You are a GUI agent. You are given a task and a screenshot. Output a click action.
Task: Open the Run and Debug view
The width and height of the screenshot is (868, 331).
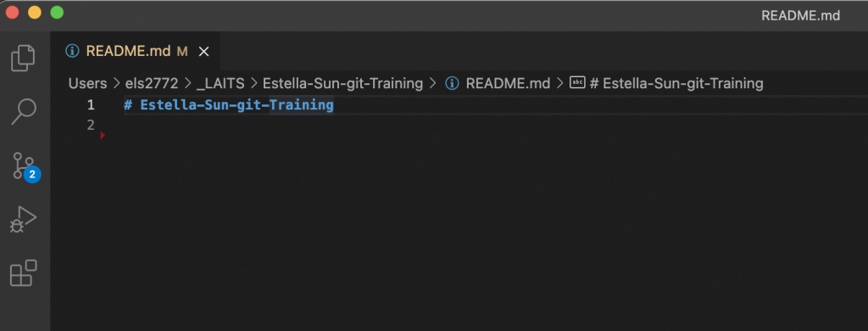(x=23, y=220)
